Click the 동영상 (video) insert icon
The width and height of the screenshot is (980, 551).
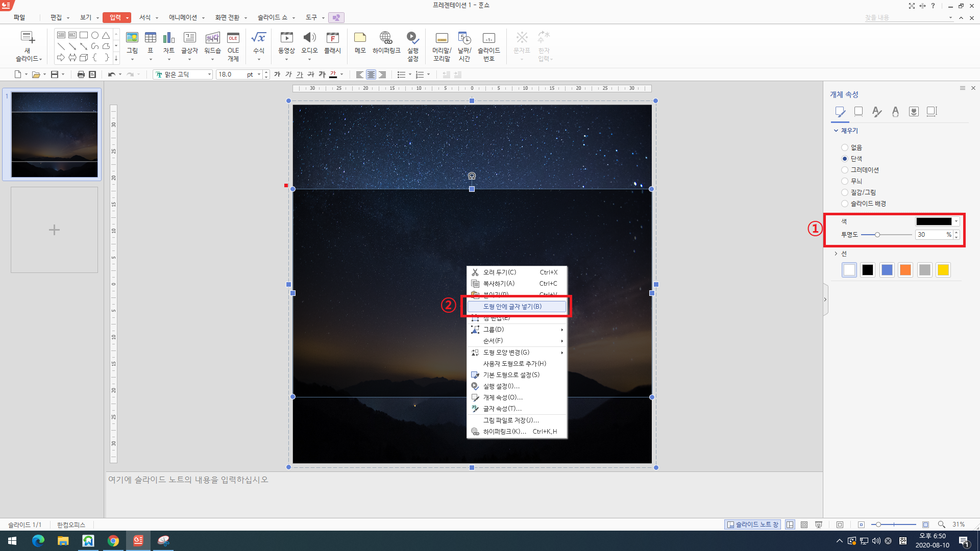click(x=286, y=39)
